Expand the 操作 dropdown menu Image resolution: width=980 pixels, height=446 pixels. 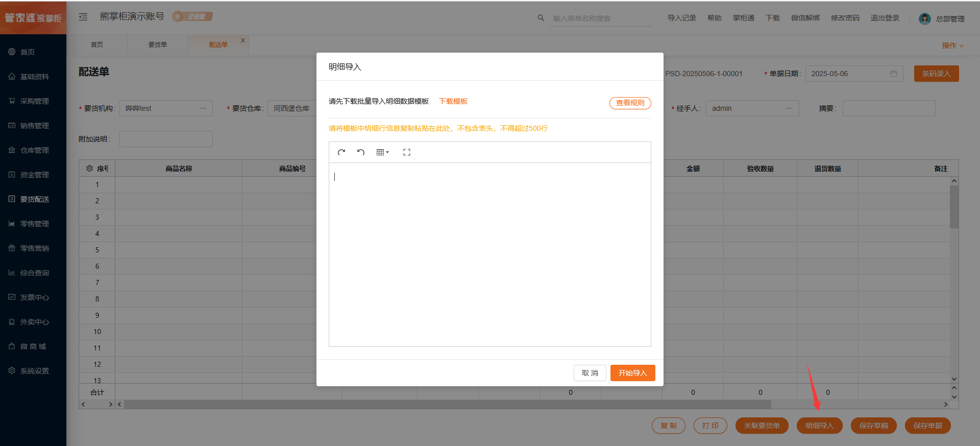pyautogui.click(x=952, y=45)
